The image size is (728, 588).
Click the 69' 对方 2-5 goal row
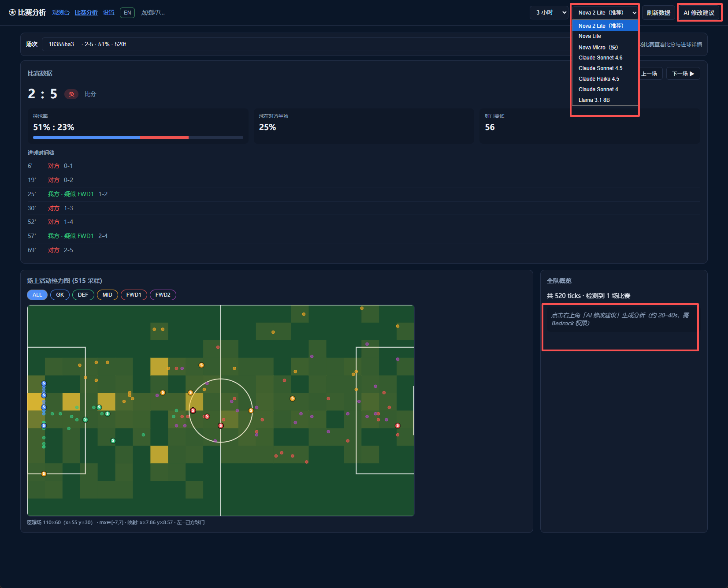coord(364,250)
